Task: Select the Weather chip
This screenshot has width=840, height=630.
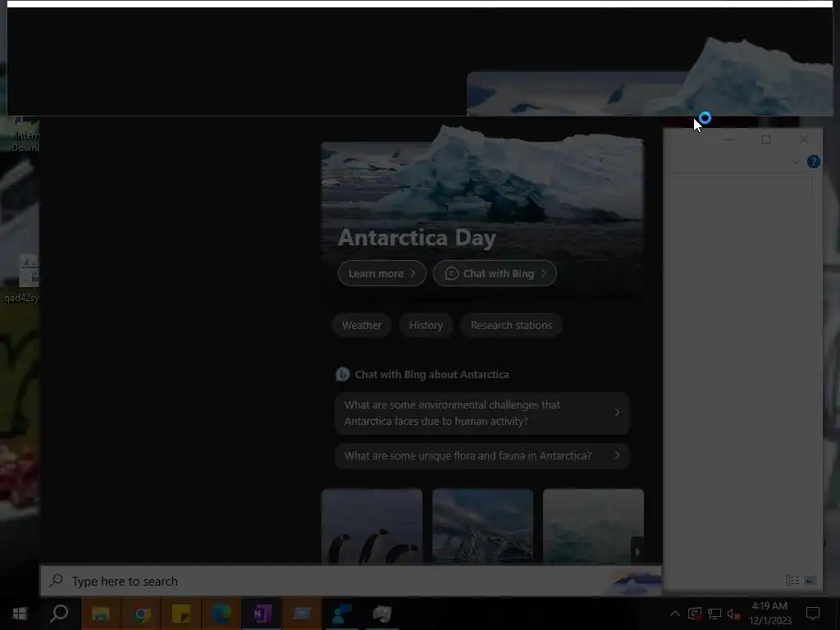Action: coord(362,325)
